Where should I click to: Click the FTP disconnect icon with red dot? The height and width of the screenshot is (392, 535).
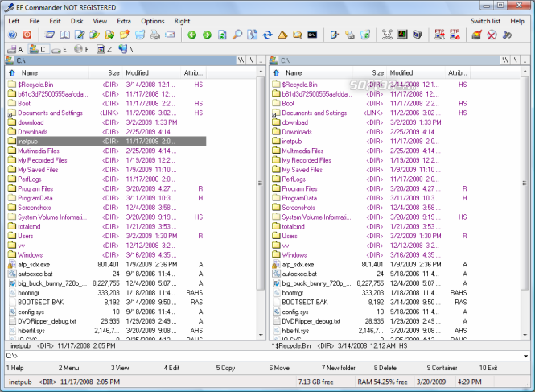point(455,35)
